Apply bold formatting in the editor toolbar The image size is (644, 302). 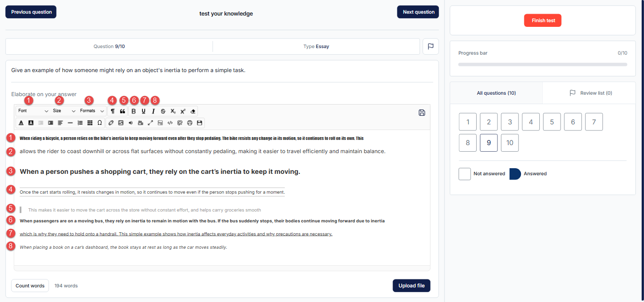pos(133,111)
